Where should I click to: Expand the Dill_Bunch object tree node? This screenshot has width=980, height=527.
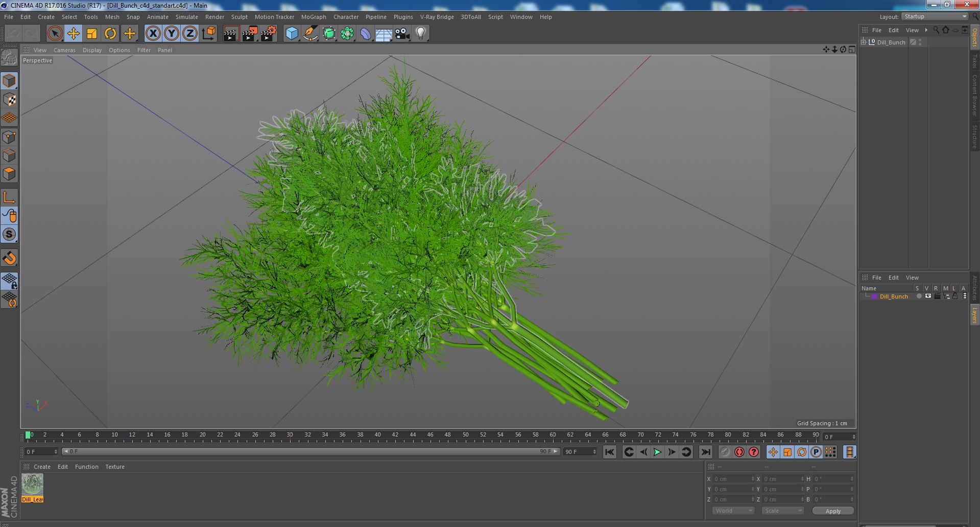tap(864, 42)
